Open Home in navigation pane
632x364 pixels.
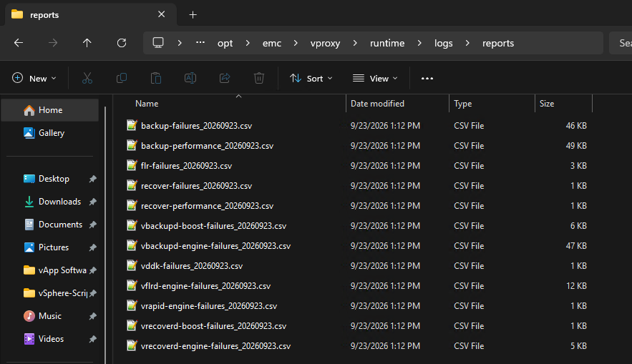tap(50, 110)
